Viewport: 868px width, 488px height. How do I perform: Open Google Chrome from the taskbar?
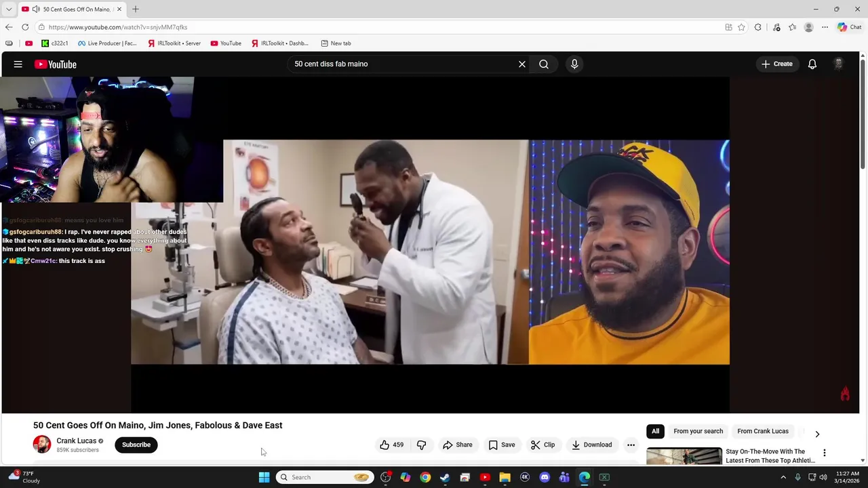425,477
